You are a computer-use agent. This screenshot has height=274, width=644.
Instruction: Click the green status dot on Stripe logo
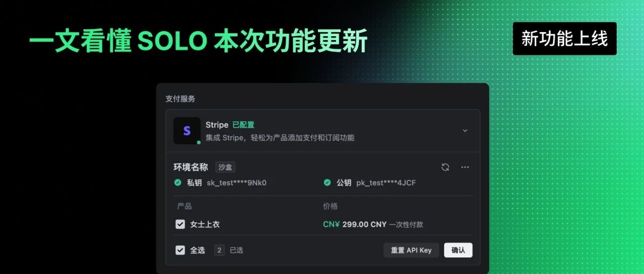[199, 143]
